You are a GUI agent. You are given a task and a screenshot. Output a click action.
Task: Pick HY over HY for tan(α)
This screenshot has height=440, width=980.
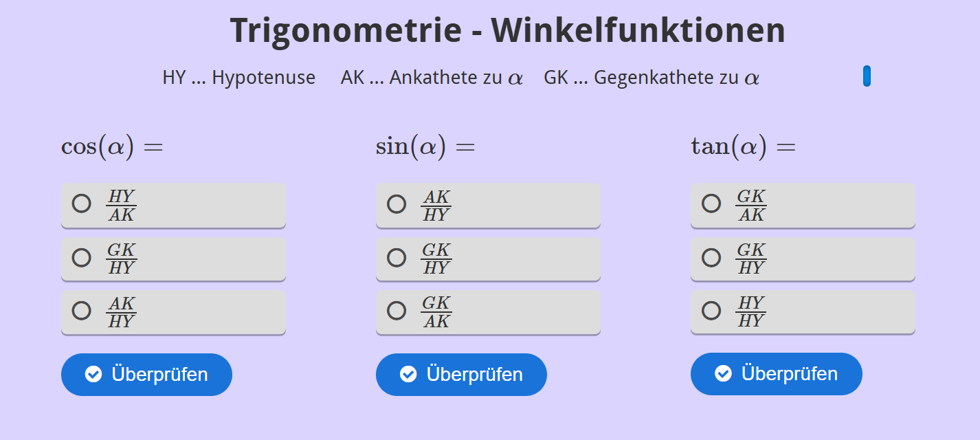click(711, 311)
